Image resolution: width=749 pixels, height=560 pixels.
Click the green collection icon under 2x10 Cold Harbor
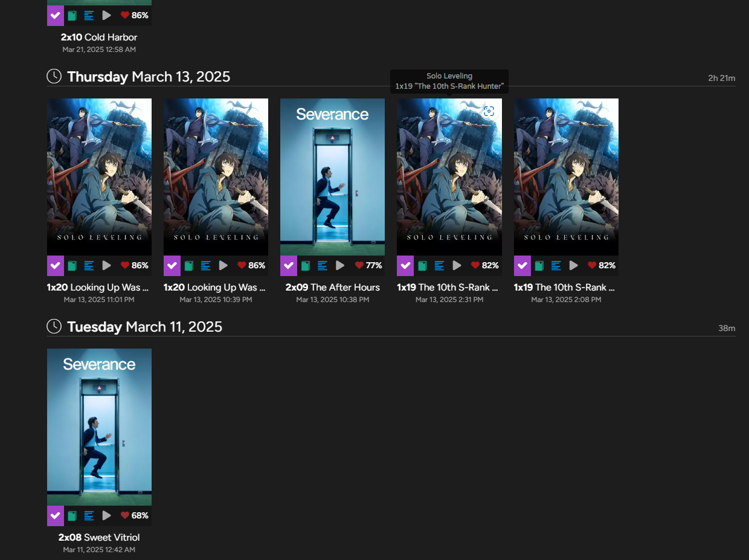pos(71,15)
